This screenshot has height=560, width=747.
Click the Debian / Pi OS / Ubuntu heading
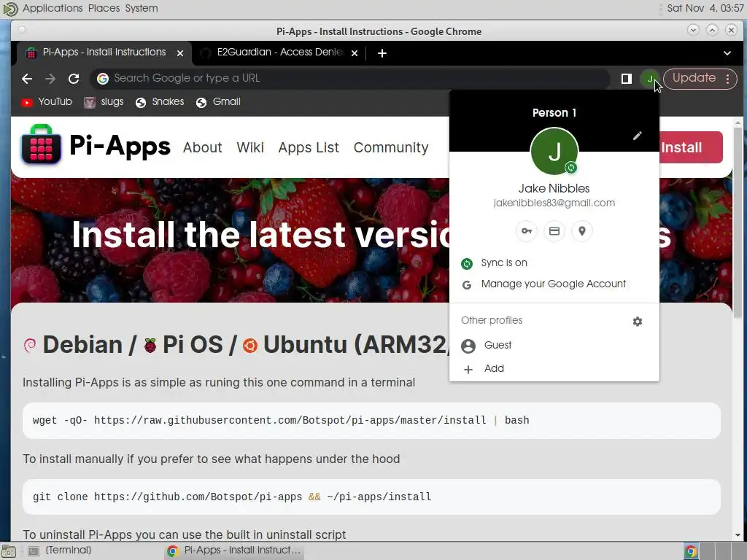[x=236, y=344]
